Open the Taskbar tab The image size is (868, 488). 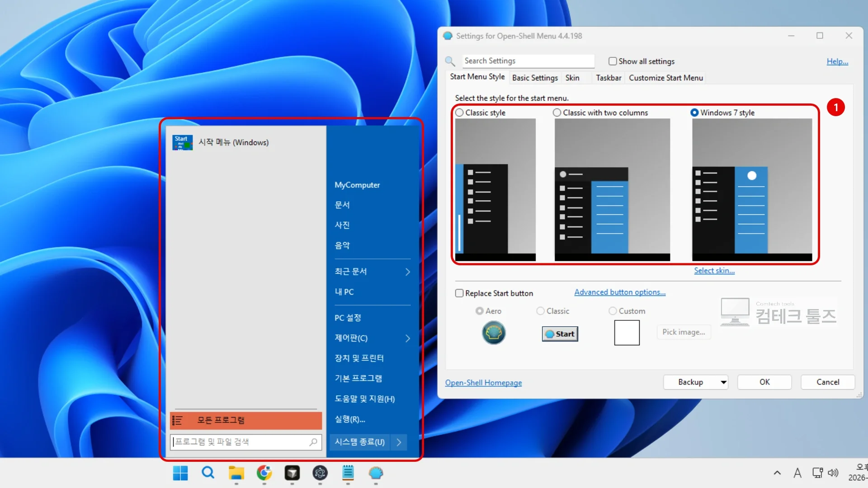pyautogui.click(x=609, y=78)
